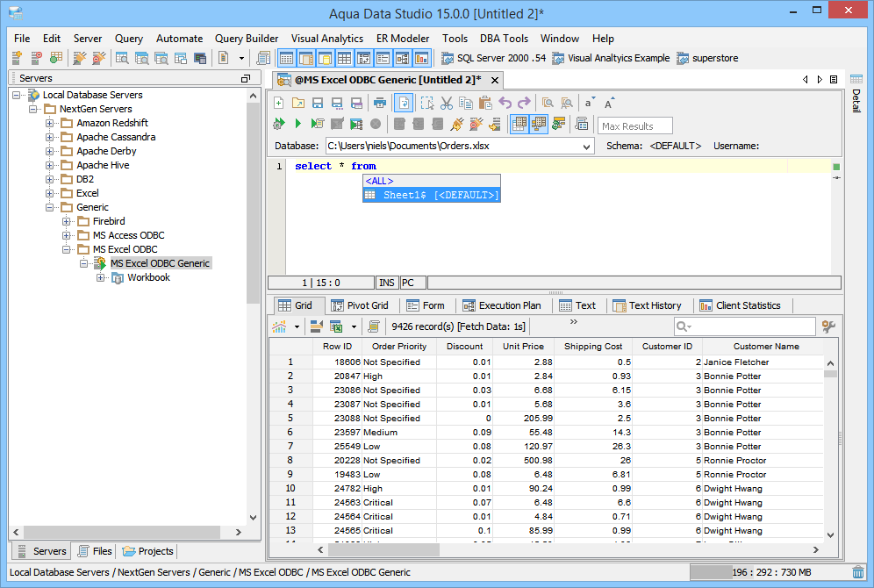Click the Execute All double-arrow gear icon
The width and height of the screenshot is (874, 588).
[279, 124]
